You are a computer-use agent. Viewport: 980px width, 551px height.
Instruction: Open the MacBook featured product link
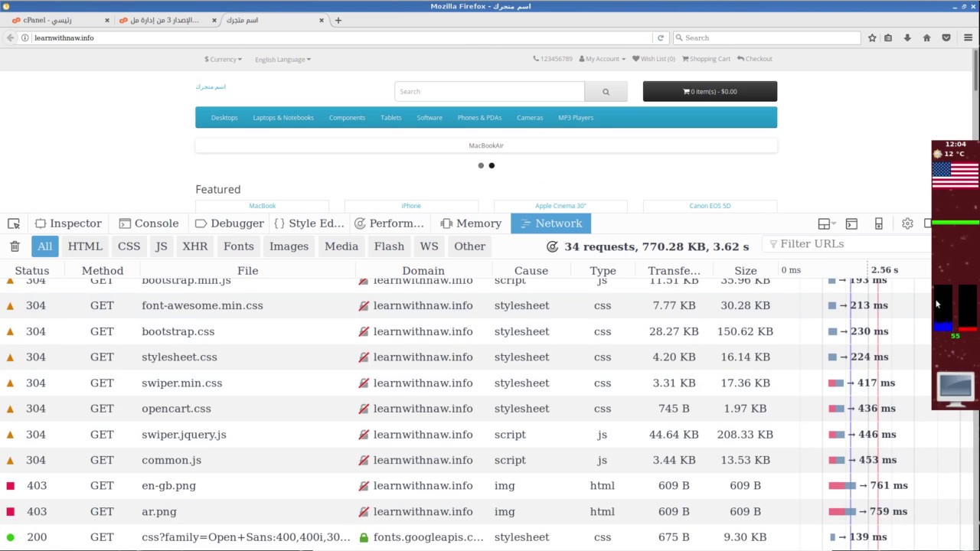point(262,206)
